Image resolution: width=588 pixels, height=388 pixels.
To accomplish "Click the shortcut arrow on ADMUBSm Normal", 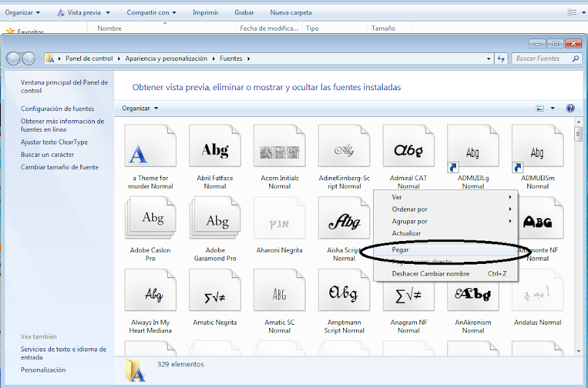I will pyautogui.click(x=517, y=169).
